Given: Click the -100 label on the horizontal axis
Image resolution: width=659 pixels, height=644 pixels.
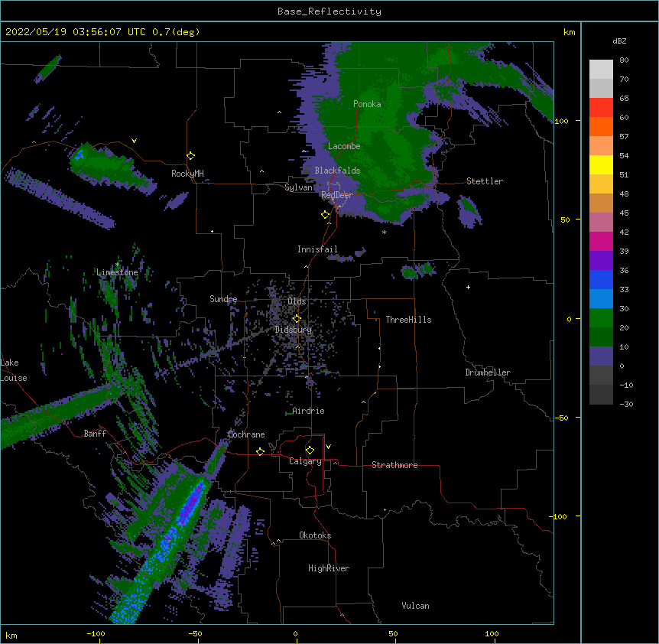Looking at the screenshot, I should point(96,633).
